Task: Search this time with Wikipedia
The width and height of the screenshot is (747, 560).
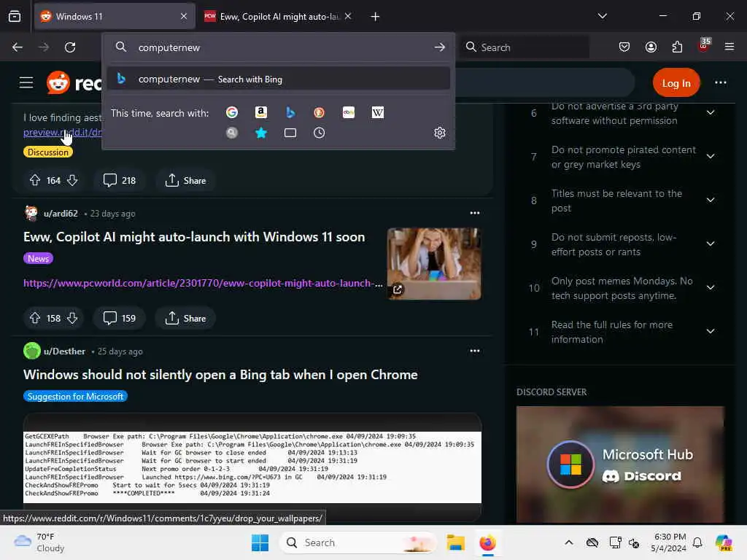Action: (378, 112)
